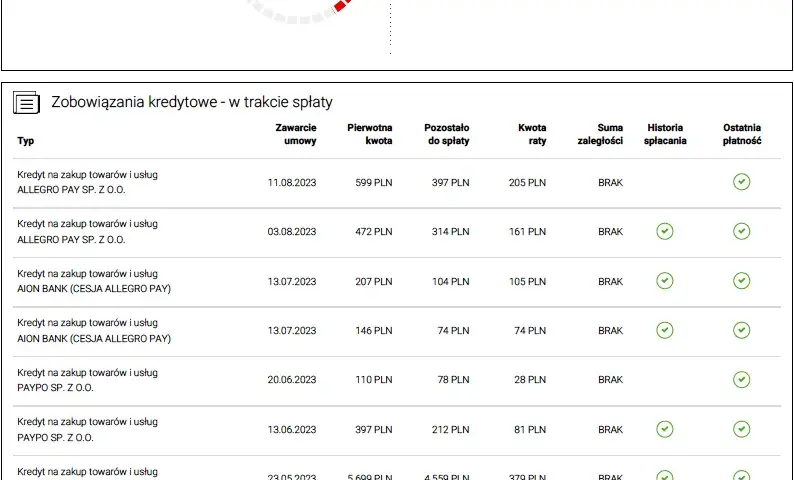This screenshot has width=794, height=480.
Task: Click the 397 PLN remaining amount in the 11.08.2023 row
Action: tap(451, 182)
